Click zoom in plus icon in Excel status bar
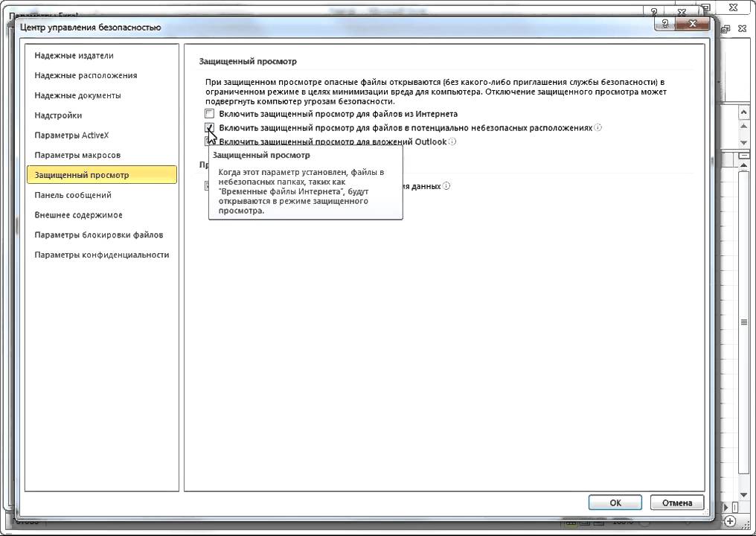The height and width of the screenshot is (536, 756). 730,521
